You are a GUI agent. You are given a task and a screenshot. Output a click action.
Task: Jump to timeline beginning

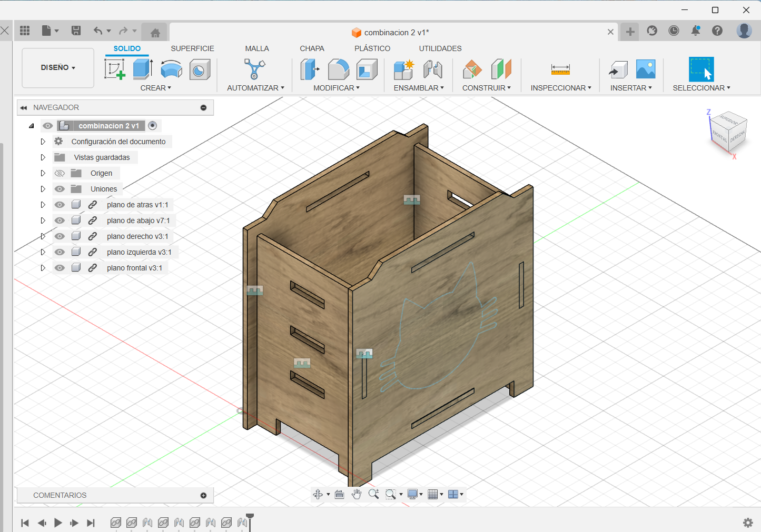(x=25, y=523)
